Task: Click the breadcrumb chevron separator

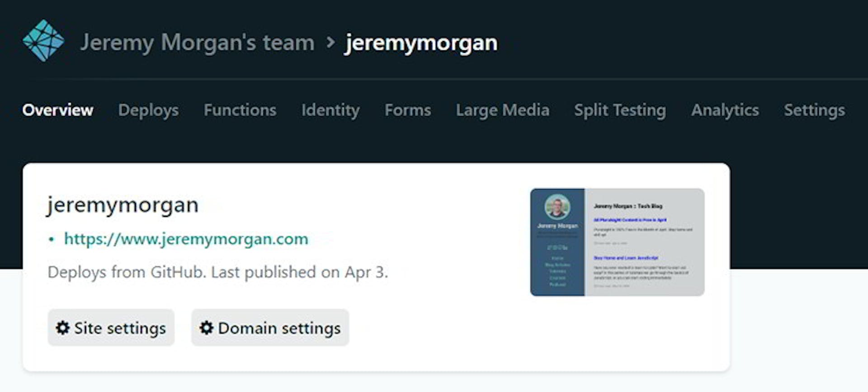Action: (x=330, y=42)
